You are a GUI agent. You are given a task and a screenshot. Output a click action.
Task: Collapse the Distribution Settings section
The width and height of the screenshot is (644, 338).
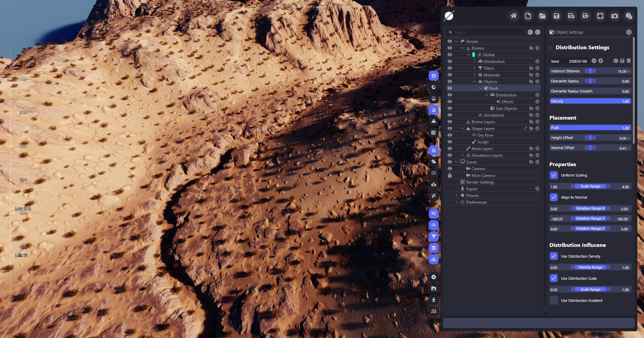click(551, 48)
